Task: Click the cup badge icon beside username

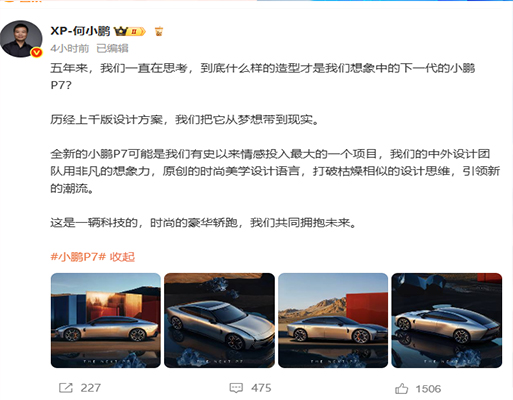Action: (159, 31)
